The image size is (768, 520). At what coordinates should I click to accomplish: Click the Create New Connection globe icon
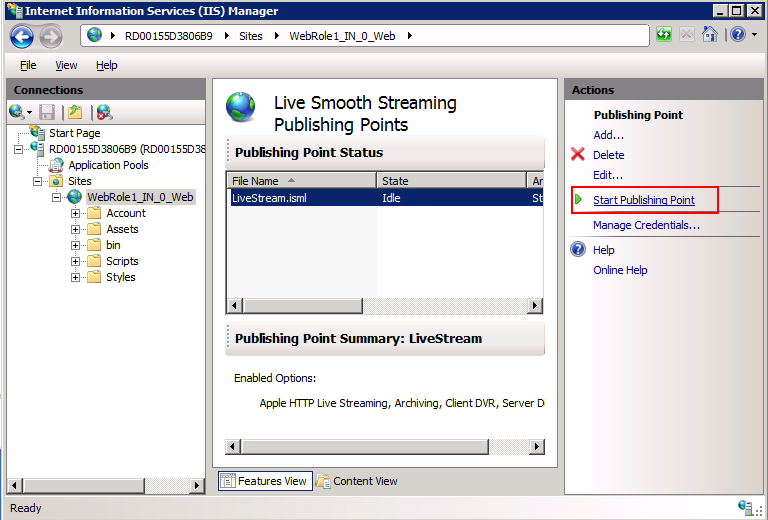pyautogui.click(x=18, y=112)
